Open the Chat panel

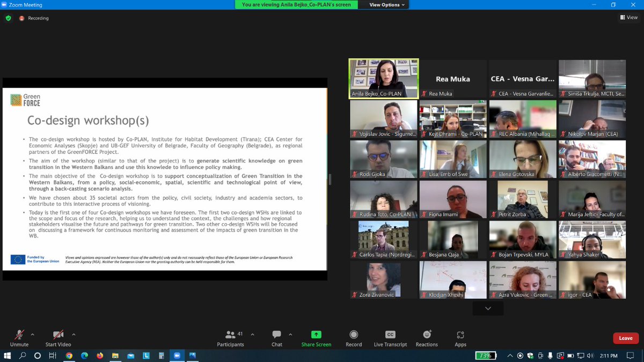pos(277,338)
